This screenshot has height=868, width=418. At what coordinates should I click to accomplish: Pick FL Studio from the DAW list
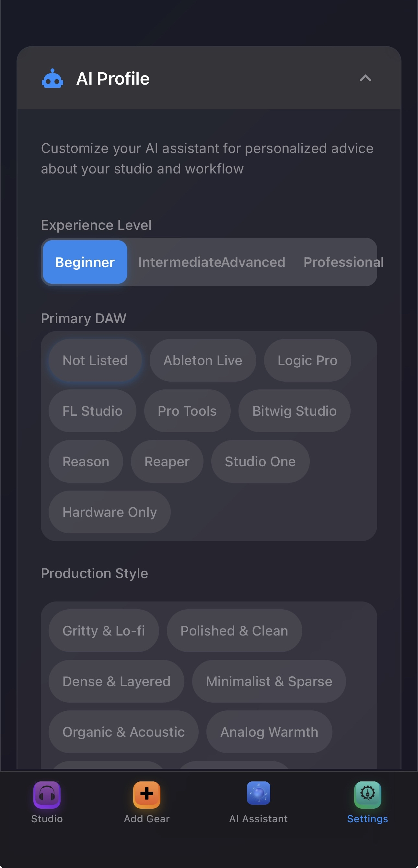pos(92,411)
